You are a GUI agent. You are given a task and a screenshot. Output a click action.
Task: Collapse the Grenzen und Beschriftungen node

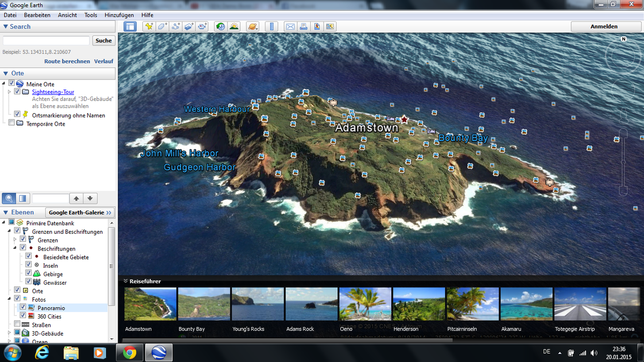(x=10, y=231)
